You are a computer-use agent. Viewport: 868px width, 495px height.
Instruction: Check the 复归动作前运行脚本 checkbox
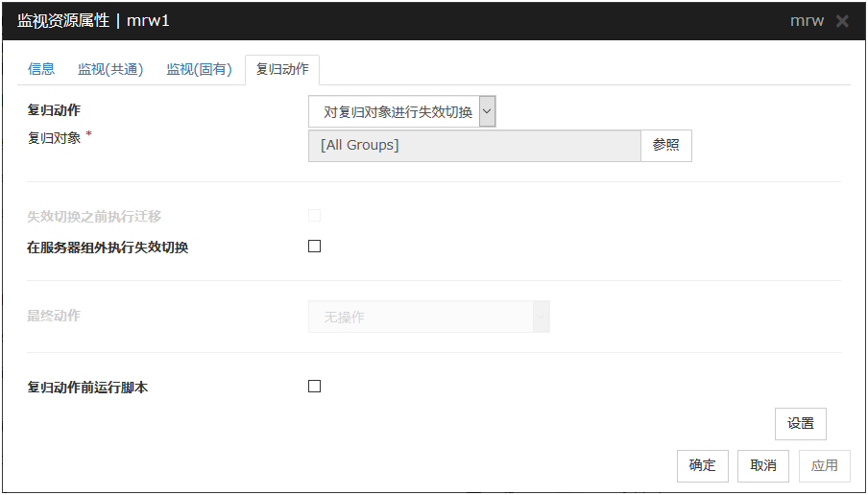(x=314, y=387)
